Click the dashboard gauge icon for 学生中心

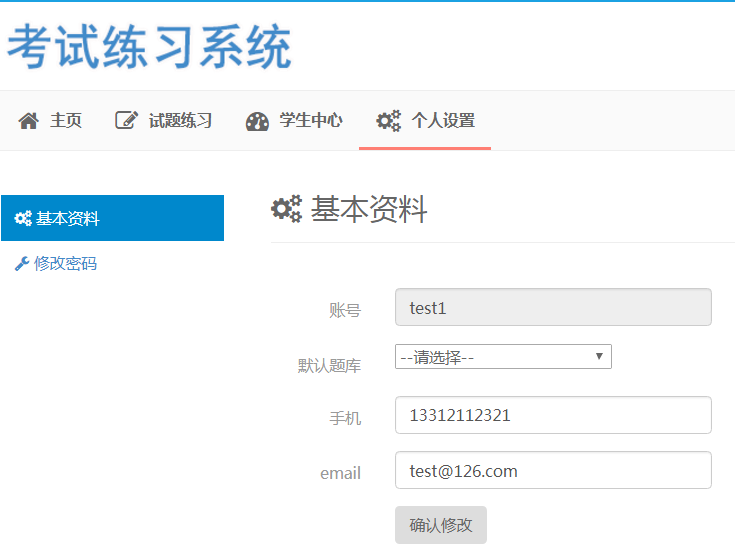[x=257, y=121]
